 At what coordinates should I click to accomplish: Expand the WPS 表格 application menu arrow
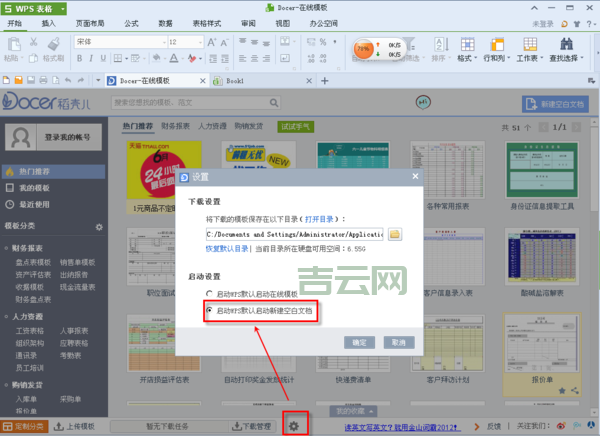click(62, 8)
